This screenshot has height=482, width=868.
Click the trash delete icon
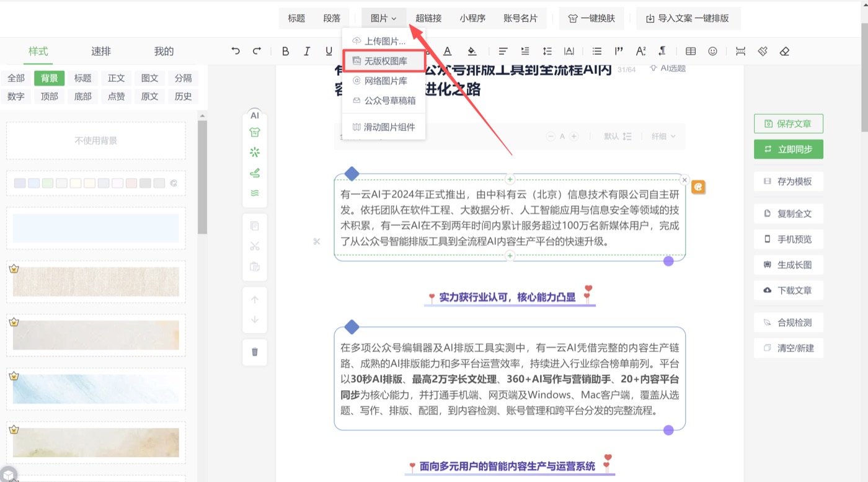point(254,352)
